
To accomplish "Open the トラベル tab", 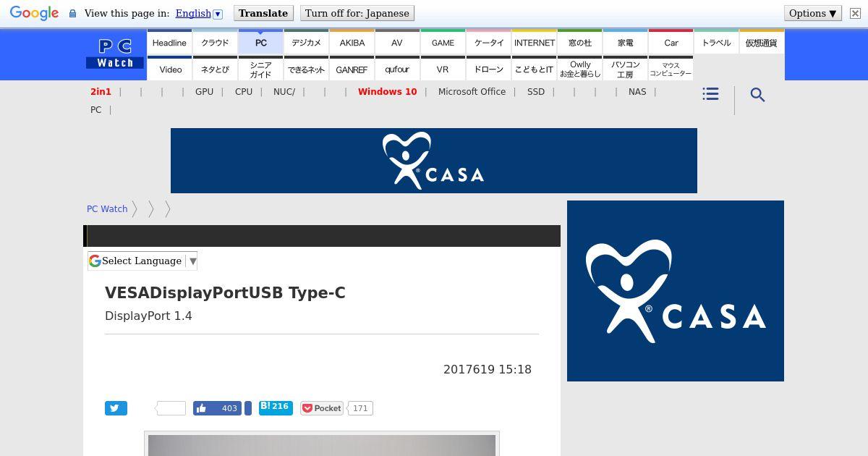I will [x=716, y=42].
